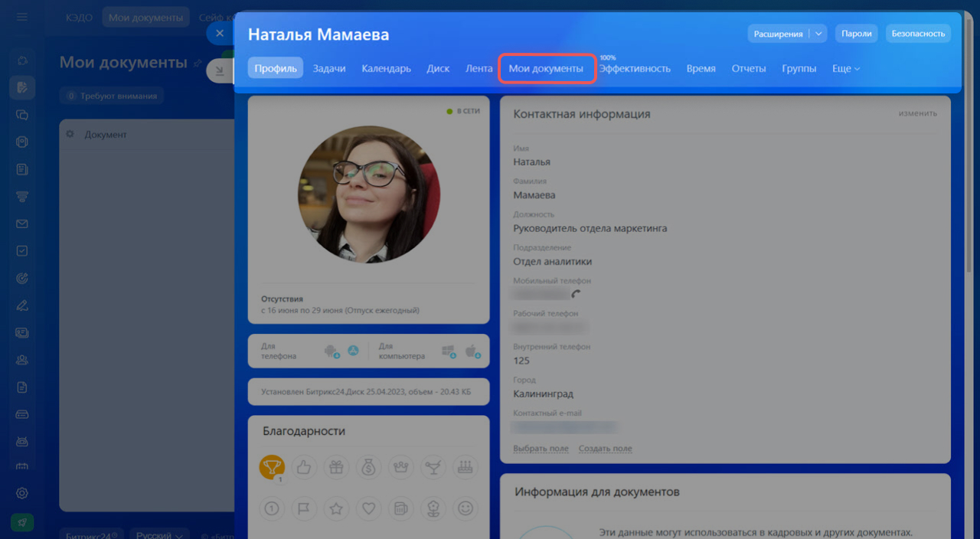Select the cocktail glass gratitude badge
The width and height of the screenshot is (980, 539).
coord(433,466)
